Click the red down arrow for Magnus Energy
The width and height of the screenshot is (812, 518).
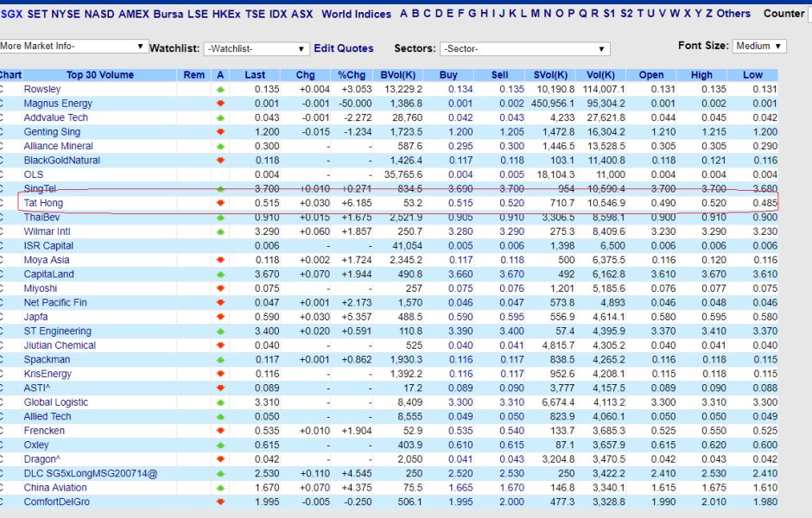(x=220, y=104)
